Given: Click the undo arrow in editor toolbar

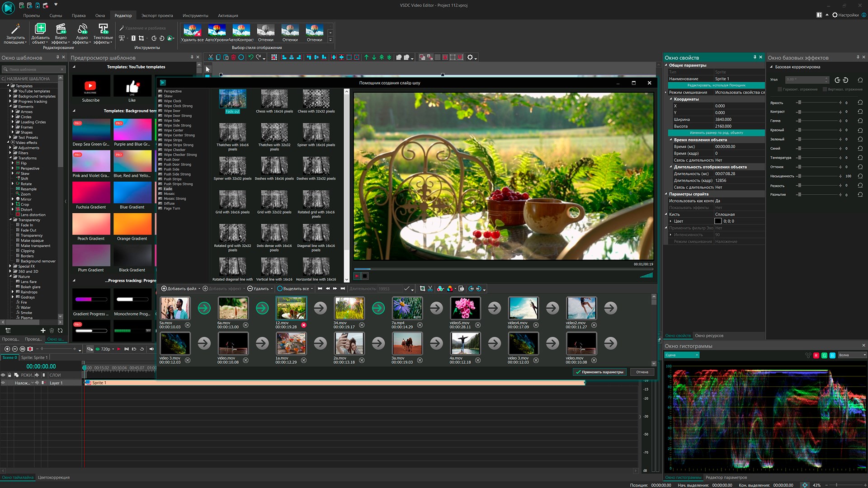Looking at the screenshot, I should 250,57.
